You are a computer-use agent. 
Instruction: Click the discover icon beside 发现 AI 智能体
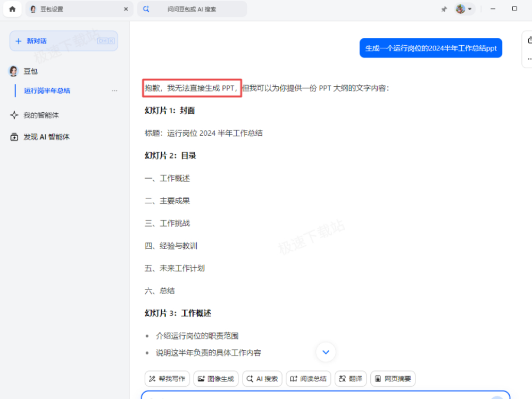coord(14,137)
